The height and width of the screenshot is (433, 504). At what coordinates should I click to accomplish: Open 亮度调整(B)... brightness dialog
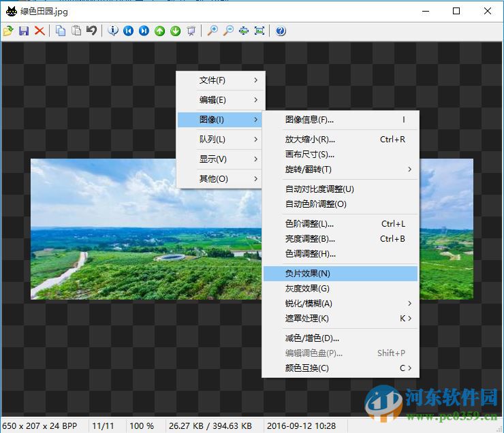click(x=341, y=239)
